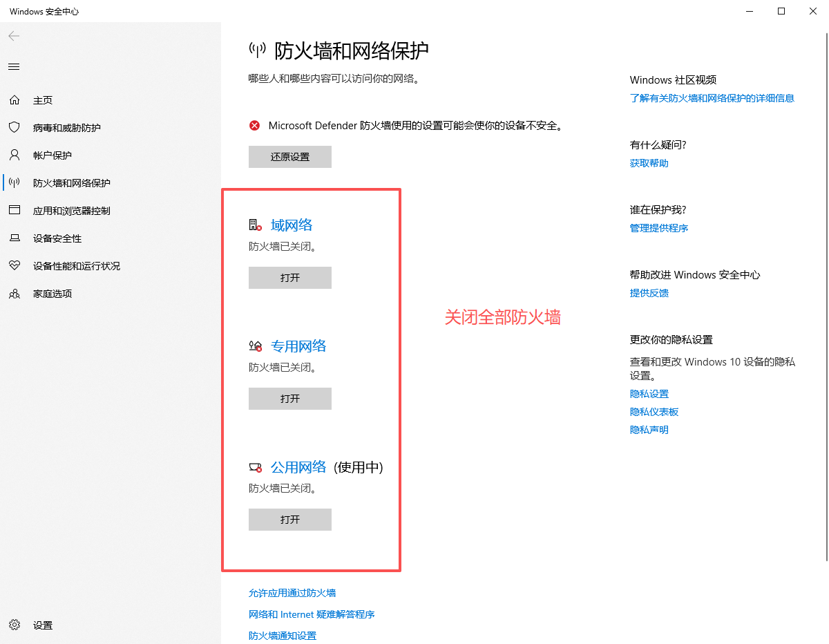Click the antenna icon in page heading
Image resolution: width=829 pixels, height=644 pixels.
[257, 50]
